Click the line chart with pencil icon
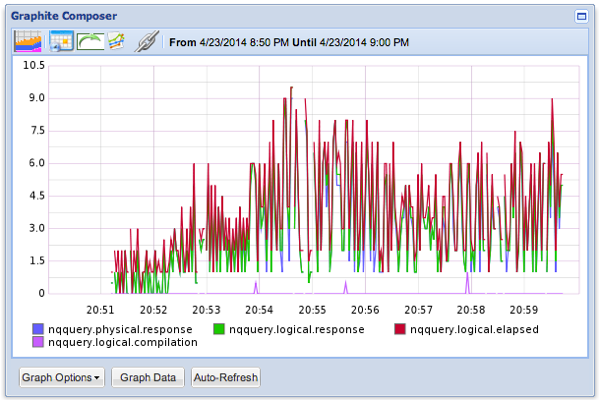 (x=116, y=42)
